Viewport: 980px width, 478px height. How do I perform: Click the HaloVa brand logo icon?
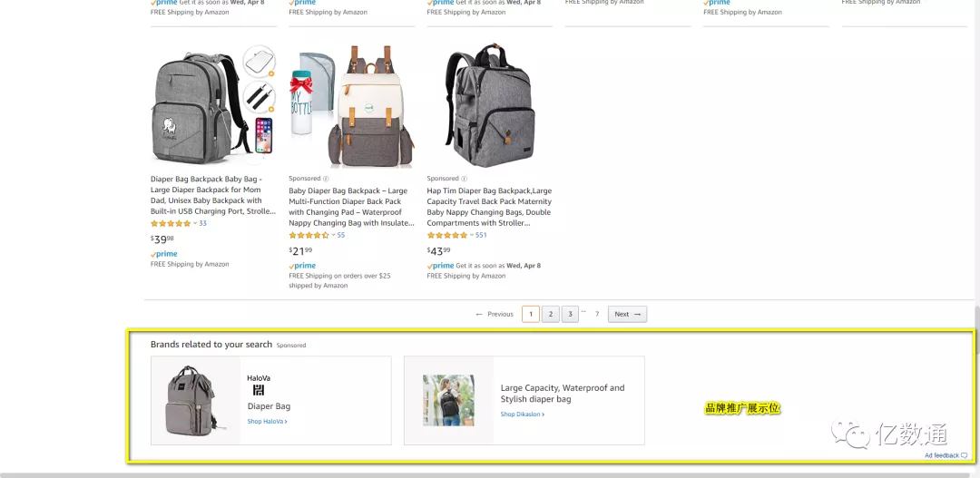point(259,391)
